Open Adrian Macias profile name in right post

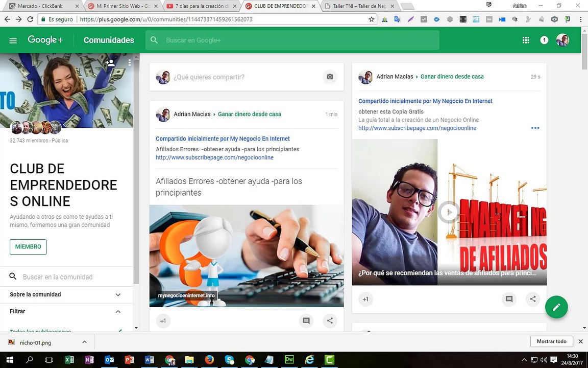point(395,77)
